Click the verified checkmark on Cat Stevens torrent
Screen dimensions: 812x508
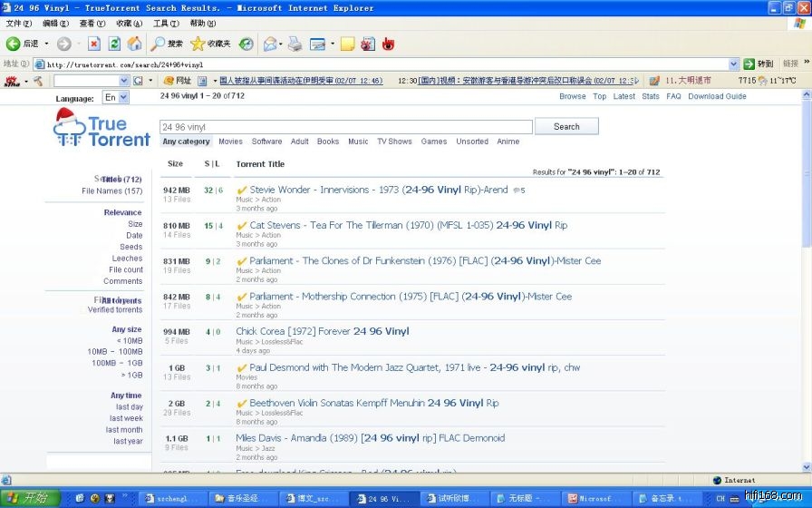tap(241, 226)
